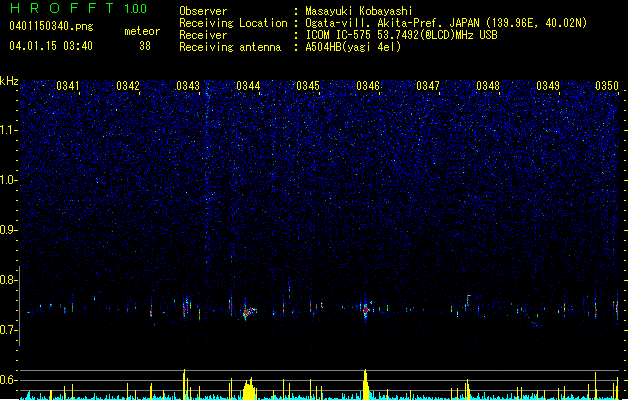Click the 0346 time marker

pyautogui.click(x=368, y=86)
